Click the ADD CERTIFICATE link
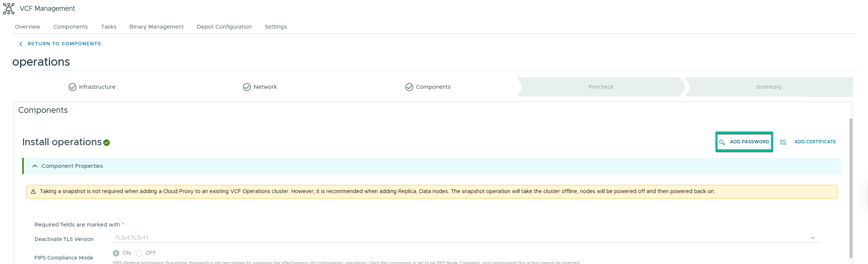This screenshot has width=868, height=264. pos(815,142)
